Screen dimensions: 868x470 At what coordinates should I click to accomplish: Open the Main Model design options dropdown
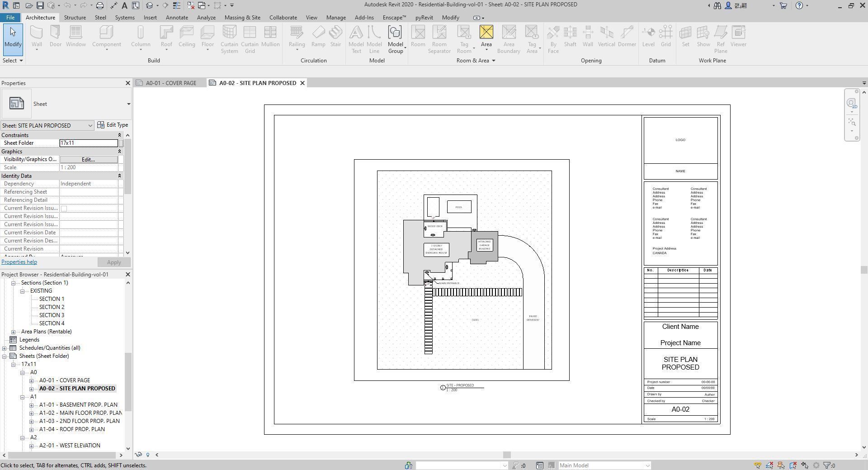tap(604, 465)
